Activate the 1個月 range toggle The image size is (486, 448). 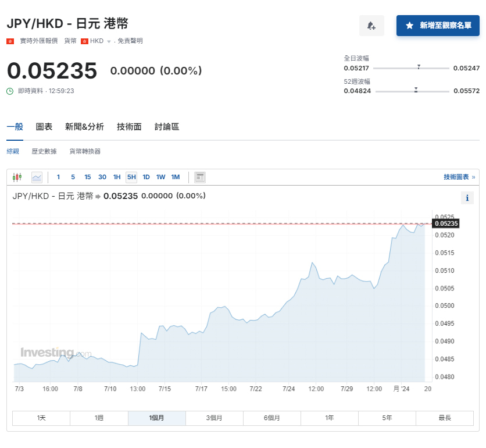click(157, 418)
